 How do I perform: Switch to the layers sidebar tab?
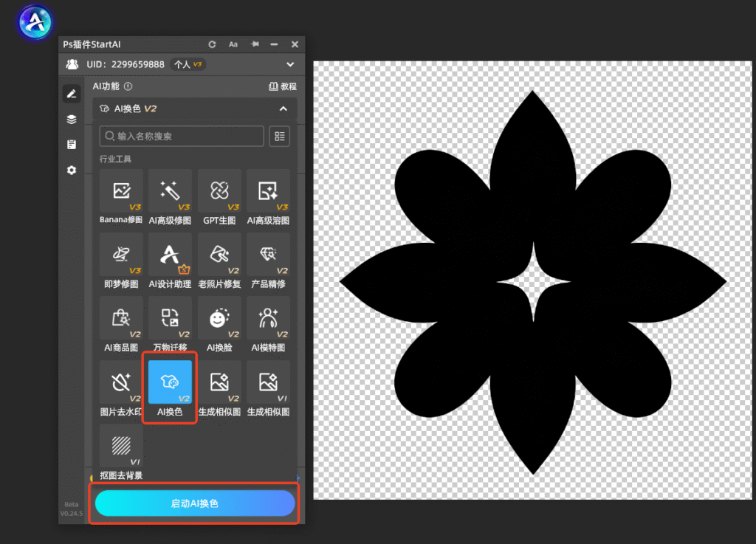(72, 119)
